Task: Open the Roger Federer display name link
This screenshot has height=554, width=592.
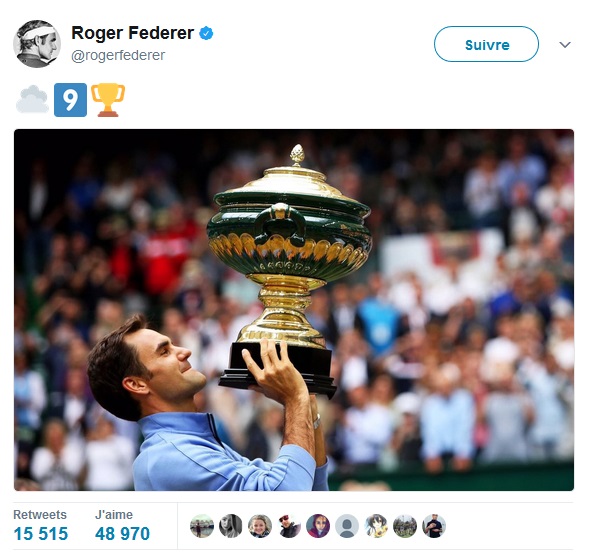Action: pyautogui.click(x=133, y=33)
